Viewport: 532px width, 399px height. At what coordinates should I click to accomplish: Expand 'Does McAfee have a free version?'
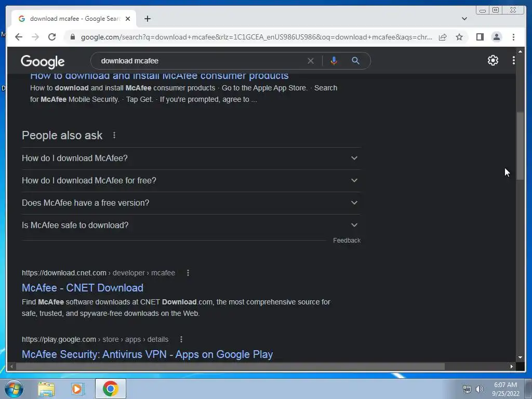coord(191,203)
